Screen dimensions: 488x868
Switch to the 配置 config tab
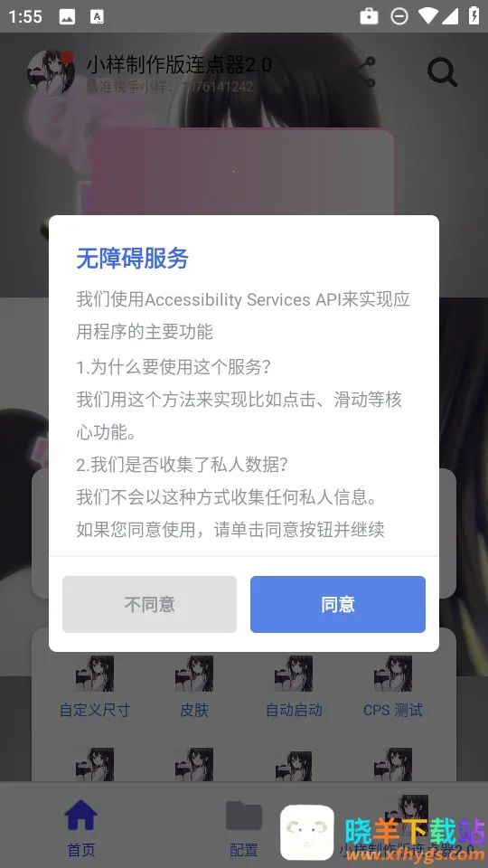[x=243, y=827]
